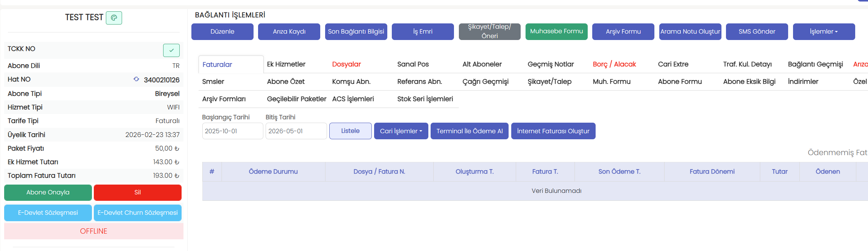Click the red Sil button
The width and height of the screenshot is (868, 251).
(x=138, y=192)
